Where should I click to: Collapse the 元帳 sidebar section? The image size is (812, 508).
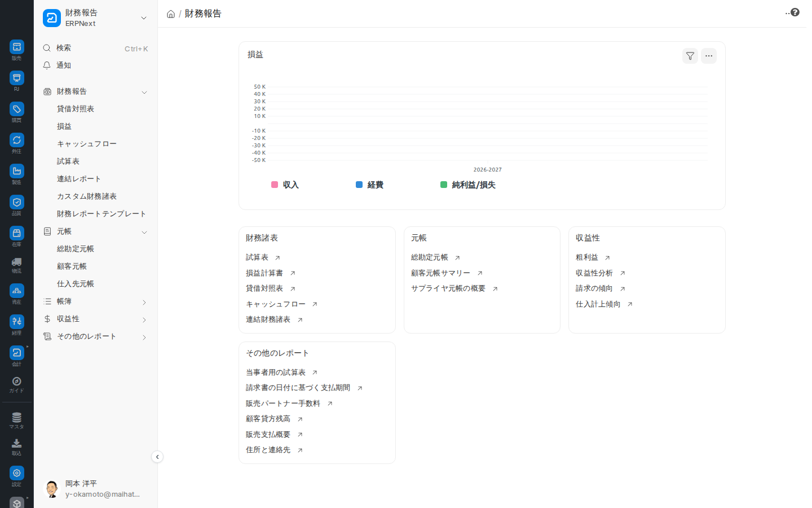[144, 232]
